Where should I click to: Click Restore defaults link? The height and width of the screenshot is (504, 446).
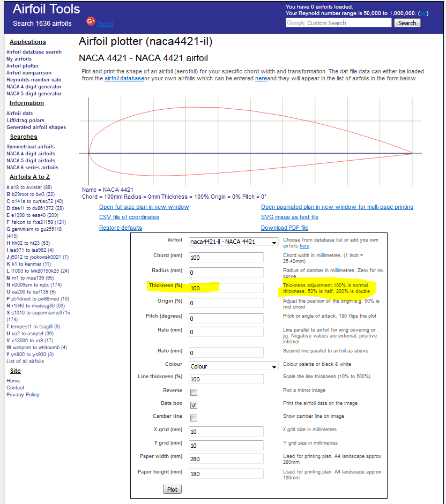121,228
